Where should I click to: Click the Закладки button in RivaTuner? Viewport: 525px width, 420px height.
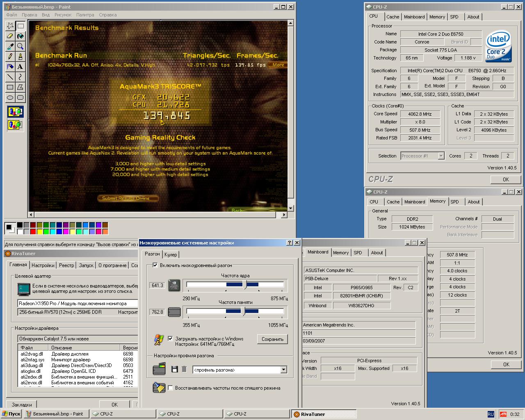(21, 404)
